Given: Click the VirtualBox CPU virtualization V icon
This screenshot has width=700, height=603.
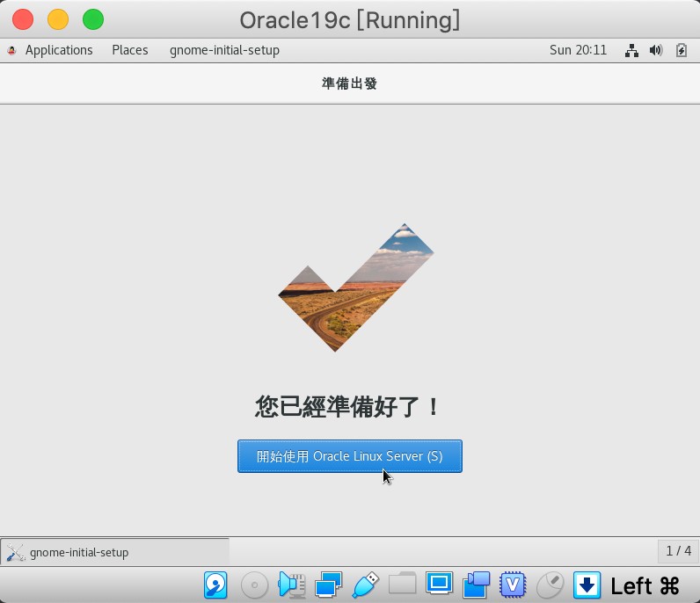Looking at the screenshot, I should pyautogui.click(x=513, y=585).
